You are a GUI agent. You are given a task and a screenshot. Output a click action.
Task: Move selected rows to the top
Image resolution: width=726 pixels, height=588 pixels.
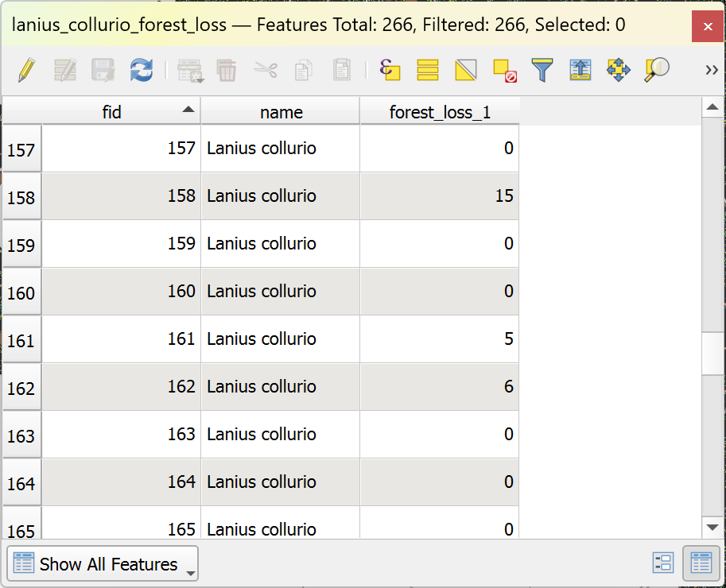pyautogui.click(x=580, y=70)
